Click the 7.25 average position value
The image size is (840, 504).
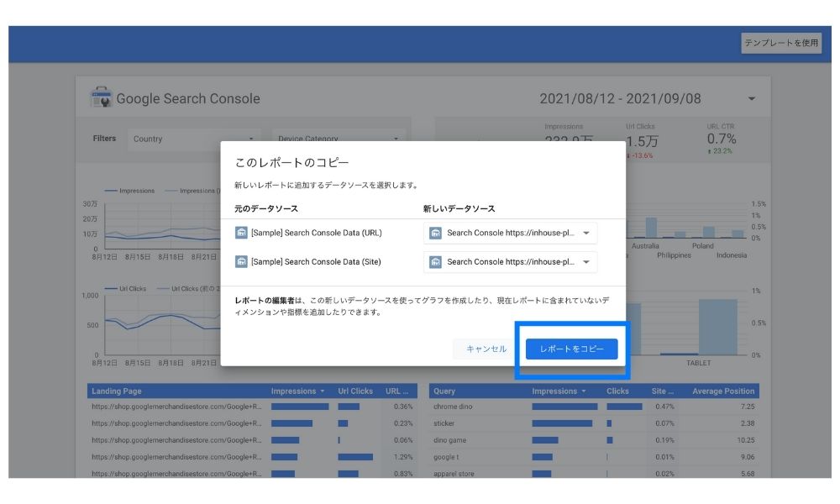pos(748,407)
